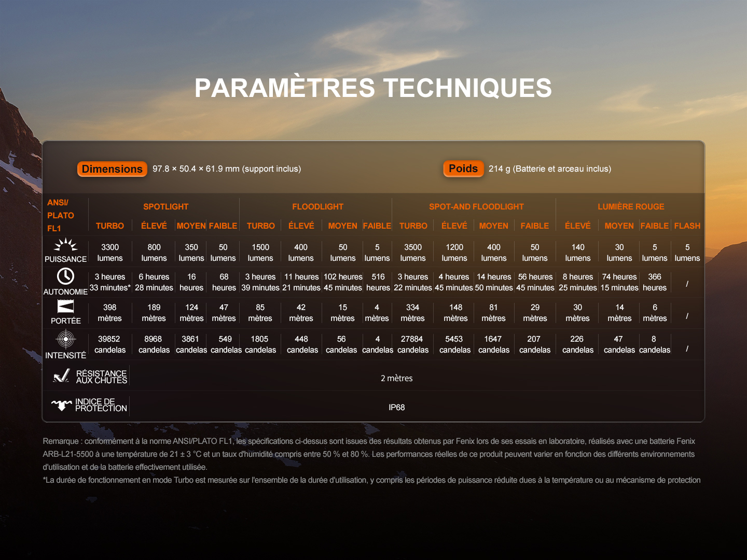This screenshot has width=747, height=560.
Task: Click the PARAMÈTRES TECHNIQUES title
Action: [x=374, y=88]
